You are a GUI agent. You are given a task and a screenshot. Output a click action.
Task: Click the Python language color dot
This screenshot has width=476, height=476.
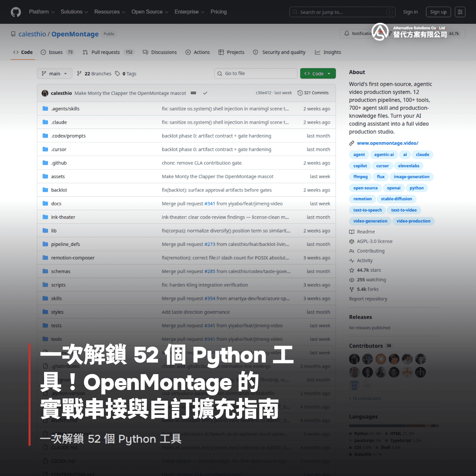pyautogui.click(x=351, y=434)
